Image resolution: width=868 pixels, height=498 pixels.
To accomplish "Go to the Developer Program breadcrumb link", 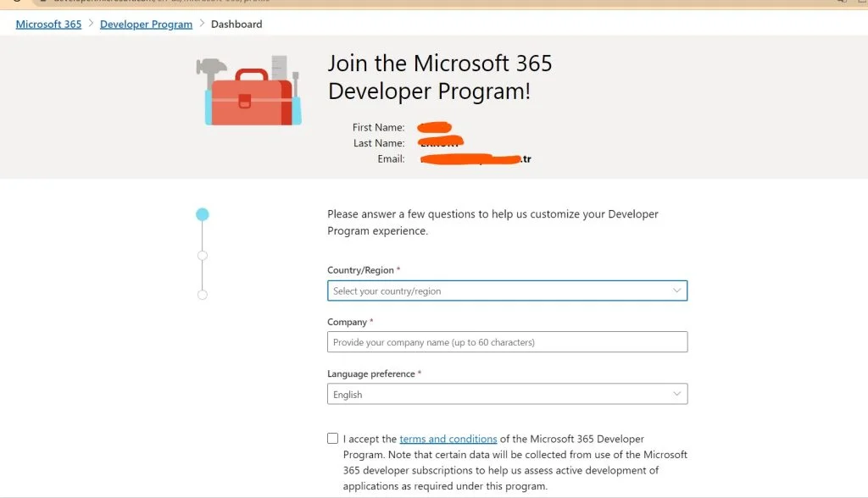I will [146, 25].
